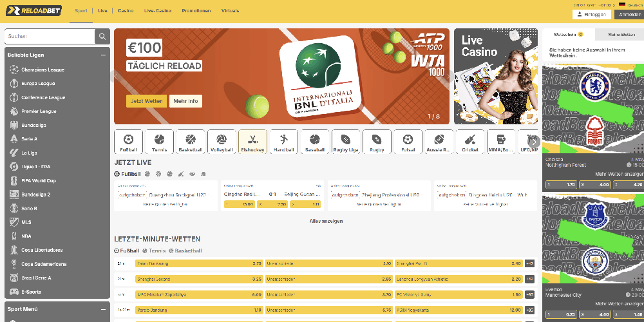Screen dimensions: 644x322
Task: Click Mehr Info on the banner
Action: (185, 101)
